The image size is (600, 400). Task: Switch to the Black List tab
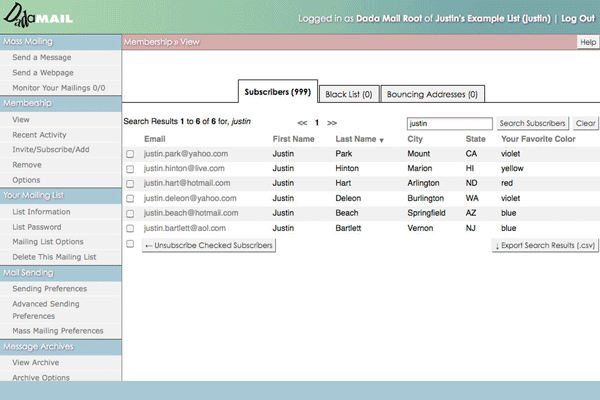click(x=349, y=94)
